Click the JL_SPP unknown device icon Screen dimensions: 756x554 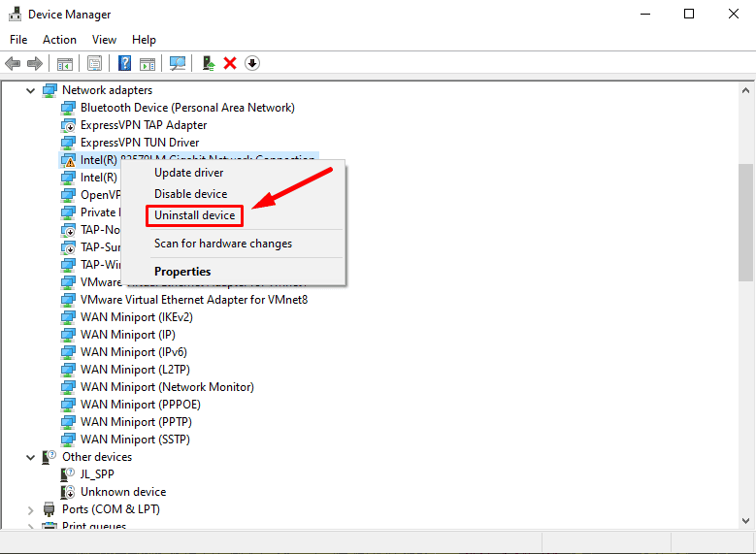click(x=68, y=474)
